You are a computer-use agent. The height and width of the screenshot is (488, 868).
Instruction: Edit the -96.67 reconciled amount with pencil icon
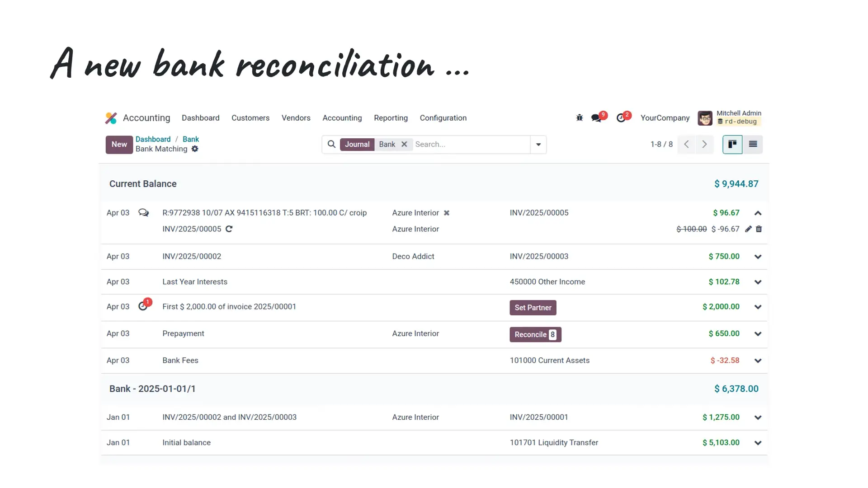[749, 229]
